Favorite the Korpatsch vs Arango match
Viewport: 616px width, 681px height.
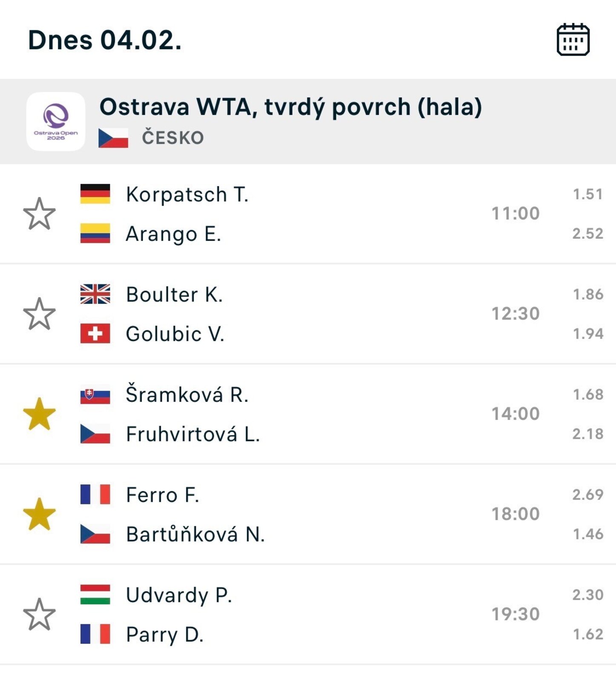click(39, 214)
